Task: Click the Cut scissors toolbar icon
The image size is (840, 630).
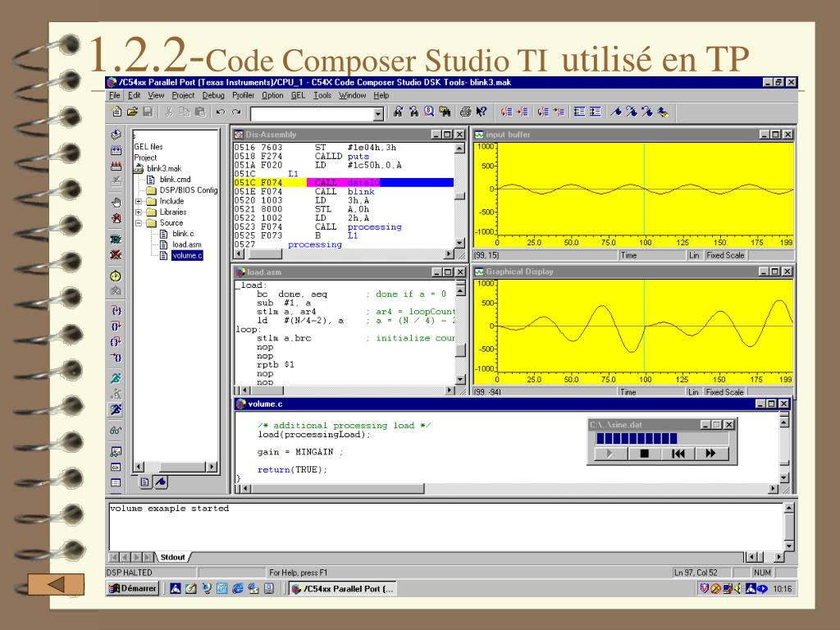Action: 168,112
